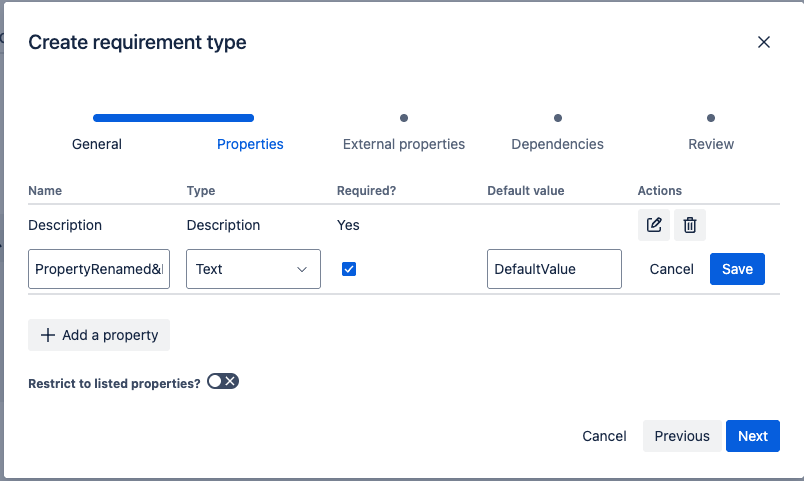The image size is (804, 481).
Task: Save the edited property row
Action: 737,269
